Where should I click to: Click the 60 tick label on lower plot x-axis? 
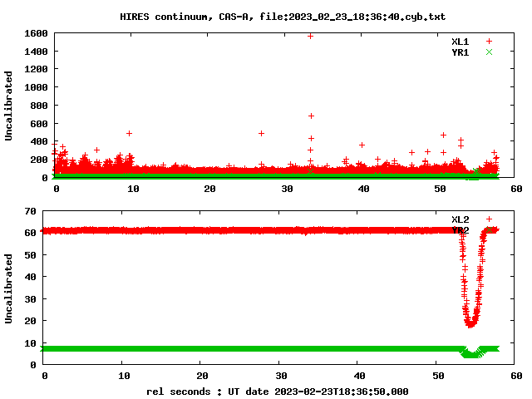516,376
